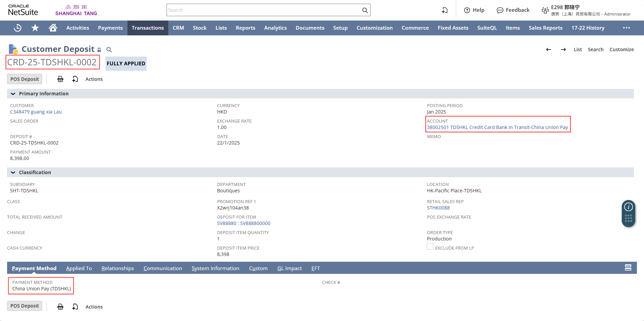Image resolution: width=644 pixels, height=321 pixels.
Task: Click the bottom new note icon
Action: tap(75, 307)
